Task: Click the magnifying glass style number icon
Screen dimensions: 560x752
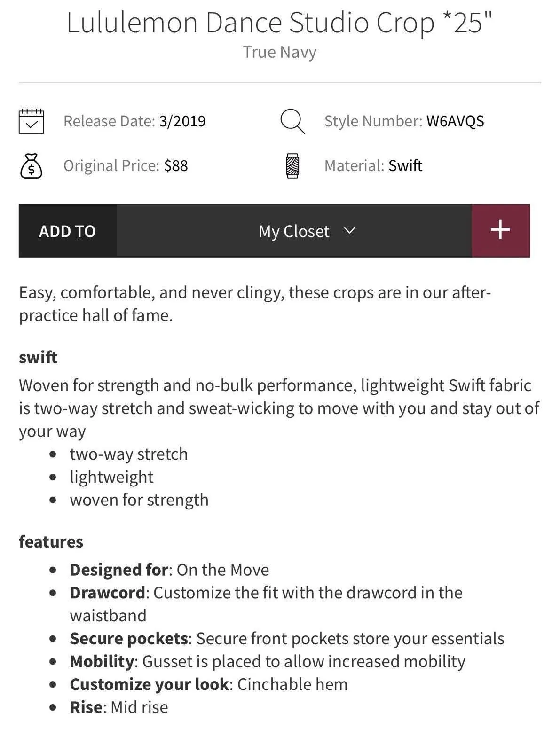Action: [x=292, y=121]
